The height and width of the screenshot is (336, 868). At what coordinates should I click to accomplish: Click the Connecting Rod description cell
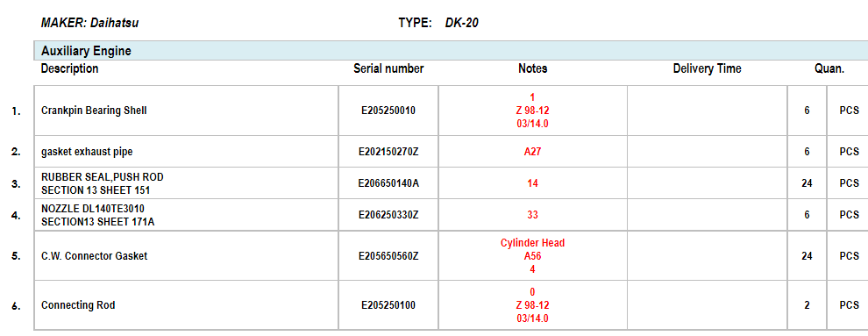187,305
